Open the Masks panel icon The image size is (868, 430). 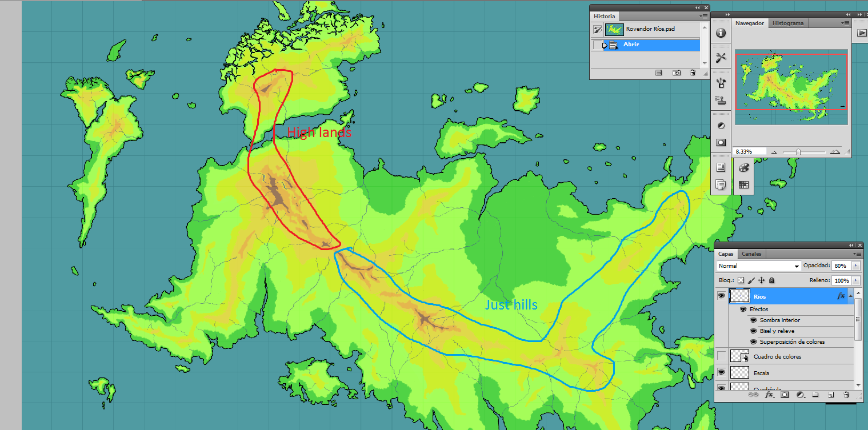tap(721, 143)
